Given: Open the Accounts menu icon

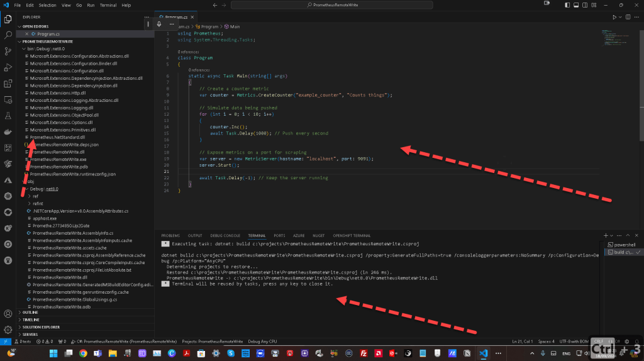Looking at the screenshot, I should tap(8, 314).
